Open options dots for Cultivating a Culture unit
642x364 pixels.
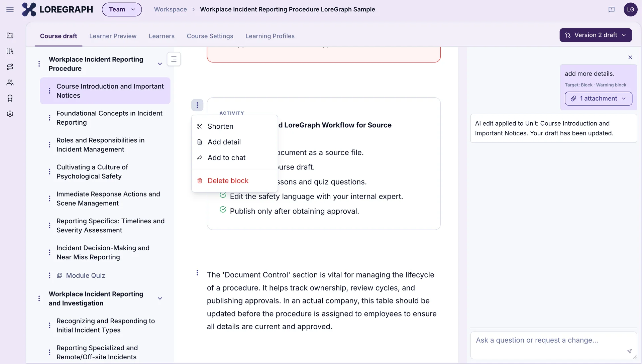[49, 172]
